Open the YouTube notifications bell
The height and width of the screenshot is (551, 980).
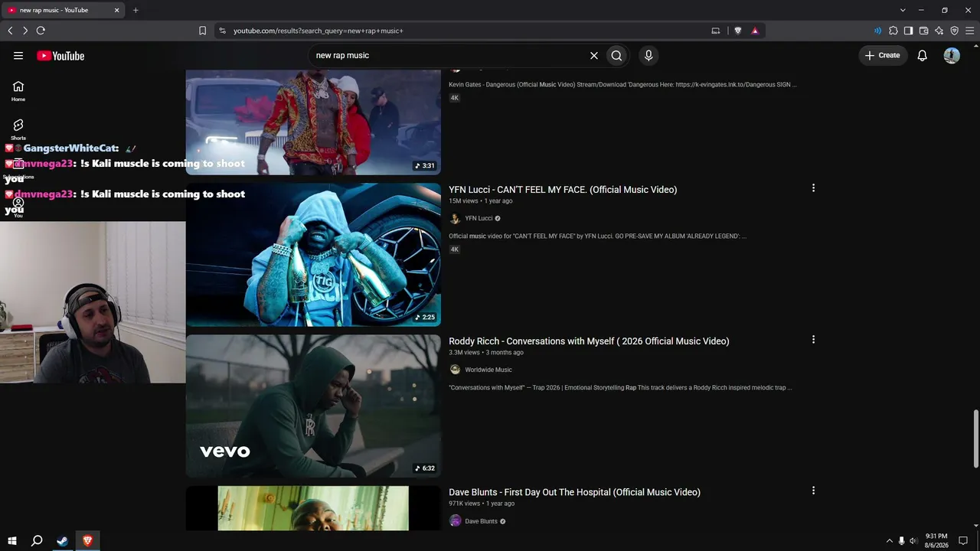pyautogui.click(x=923, y=55)
